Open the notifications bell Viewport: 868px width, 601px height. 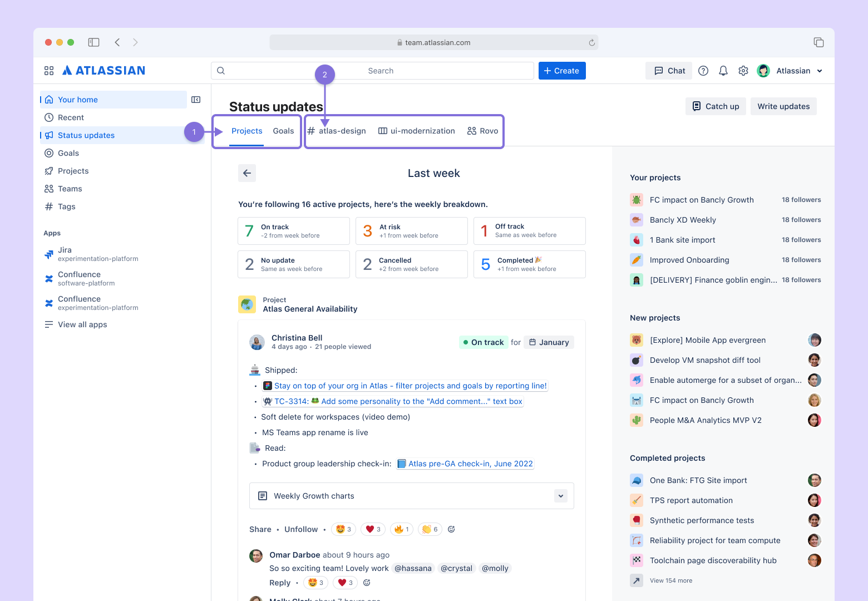723,70
